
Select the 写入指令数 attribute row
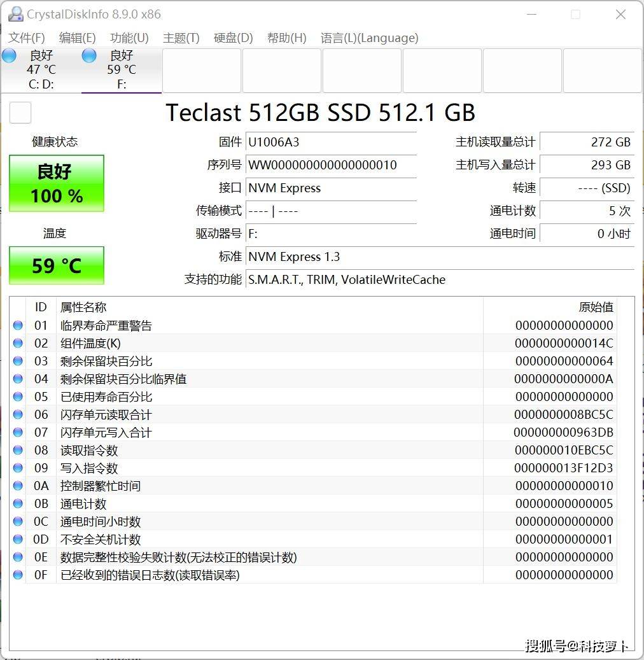(x=313, y=468)
